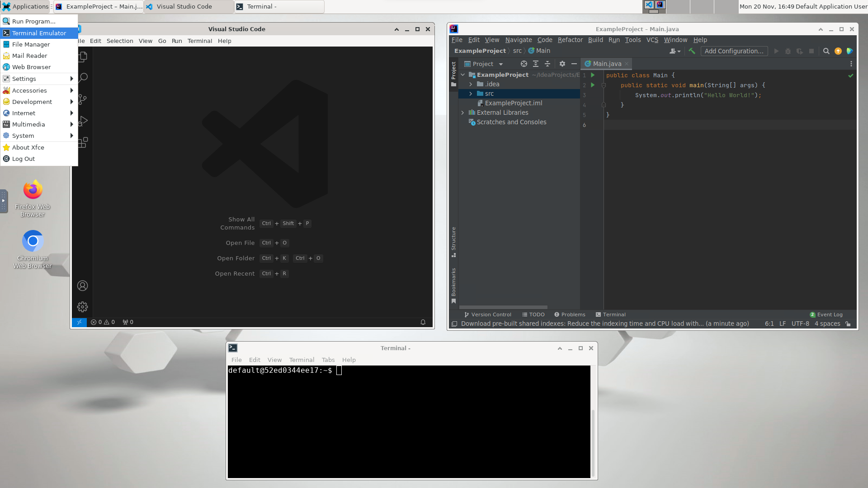Hide IntelliJ Project panel with minus icon
This screenshot has width=868, height=488.
tap(574, 64)
